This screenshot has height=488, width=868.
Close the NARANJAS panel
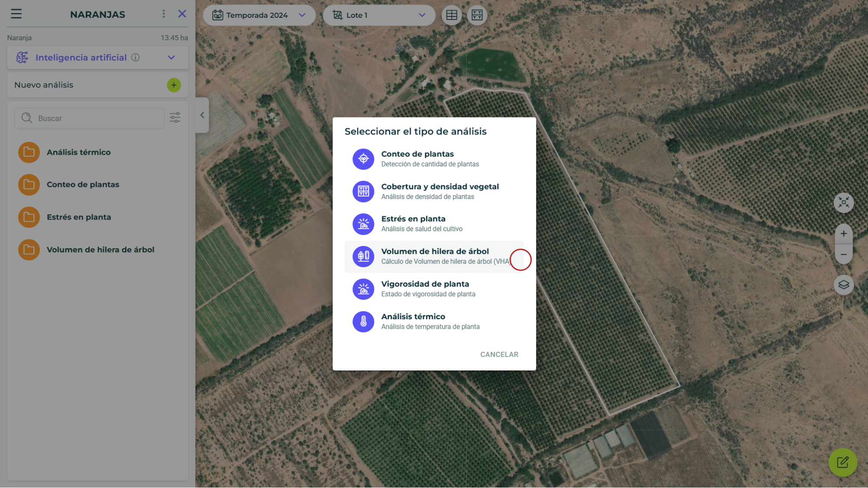[182, 14]
